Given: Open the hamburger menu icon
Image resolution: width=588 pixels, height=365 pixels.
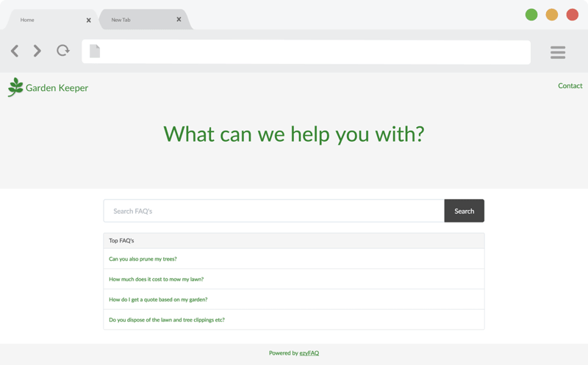Looking at the screenshot, I should click(558, 52).
